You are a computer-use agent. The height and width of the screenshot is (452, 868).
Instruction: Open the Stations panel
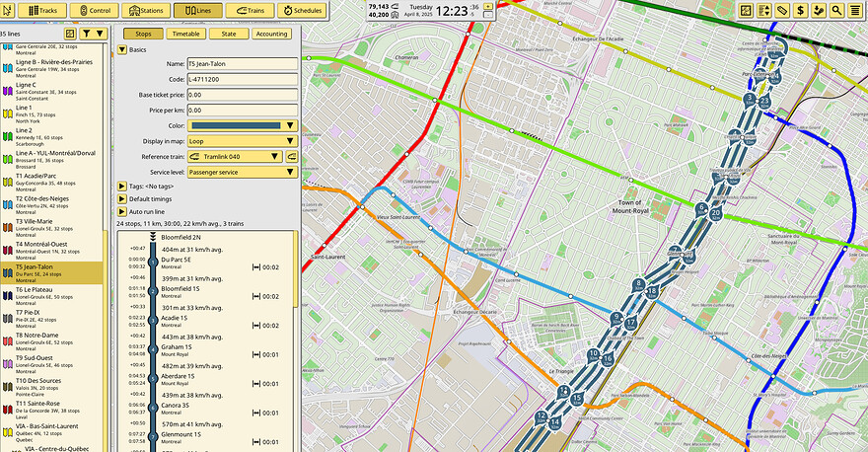(146, 10)
